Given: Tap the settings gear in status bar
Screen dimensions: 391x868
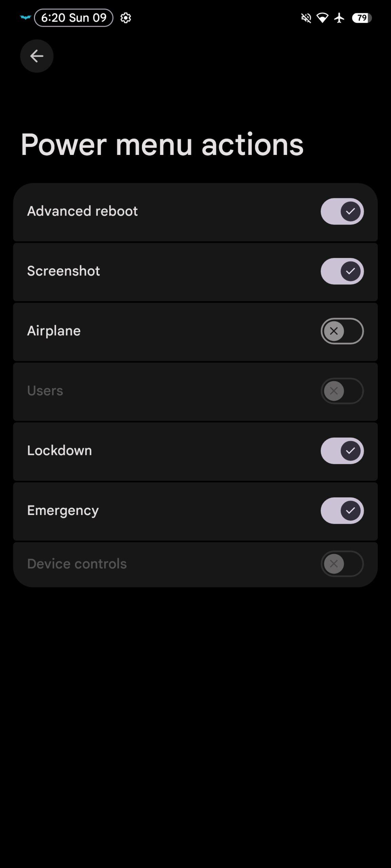Looking at the screenshot, I should (126, 18).
